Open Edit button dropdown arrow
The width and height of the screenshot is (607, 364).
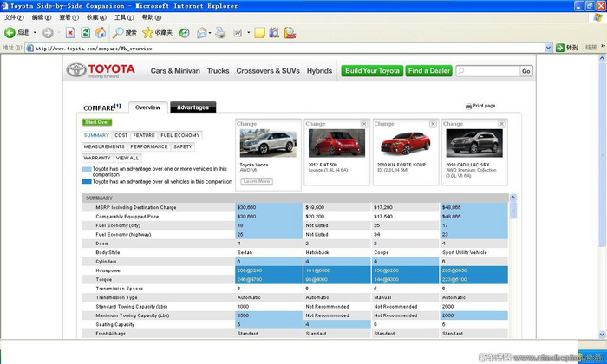(248, 33)
